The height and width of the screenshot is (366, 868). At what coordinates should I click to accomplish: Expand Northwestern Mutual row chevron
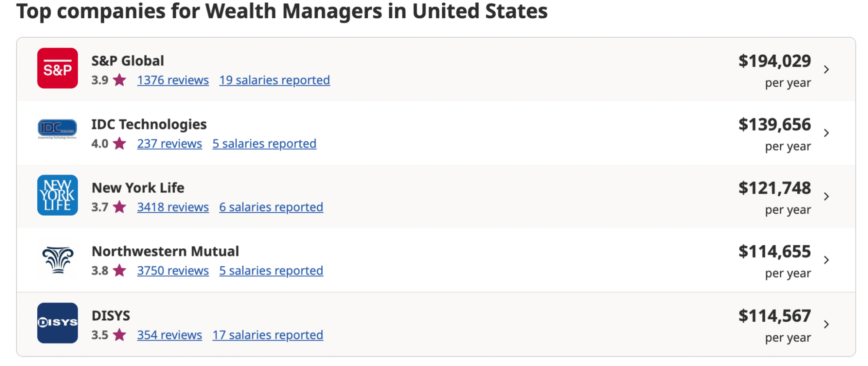pyautogui.click(x=826, y=260)
